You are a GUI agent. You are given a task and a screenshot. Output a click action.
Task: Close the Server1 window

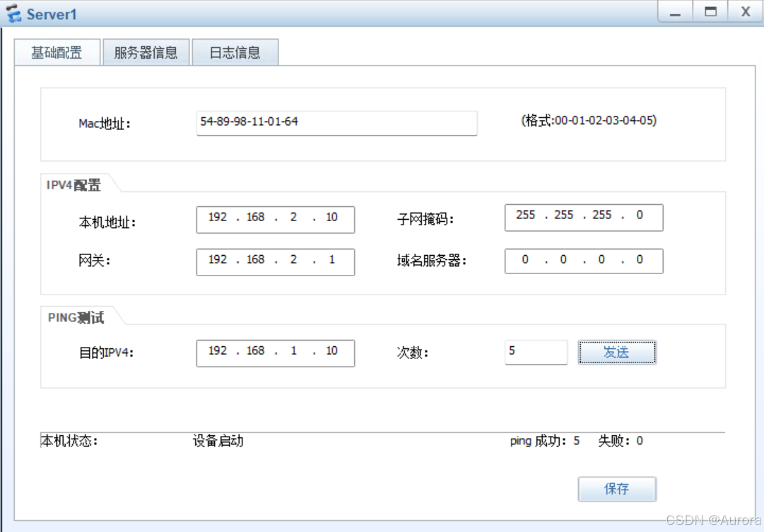pyautogui.click(x=745, y=12)
